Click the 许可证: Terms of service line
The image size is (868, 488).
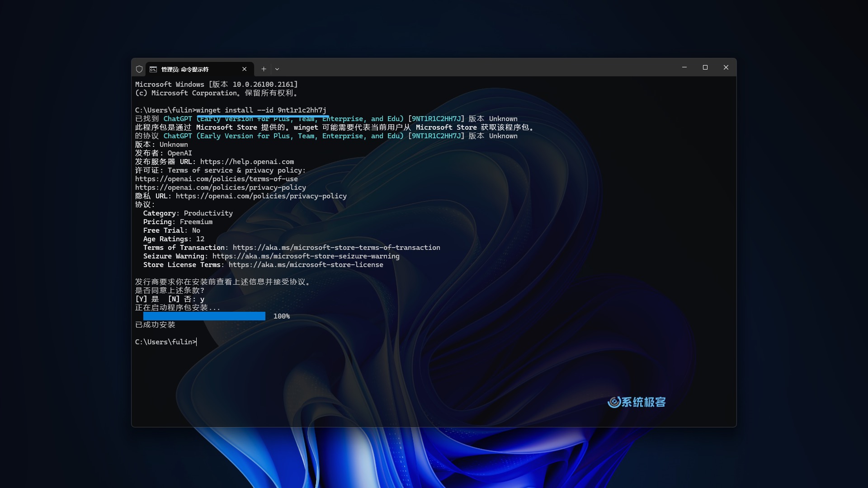pos(221,170)
